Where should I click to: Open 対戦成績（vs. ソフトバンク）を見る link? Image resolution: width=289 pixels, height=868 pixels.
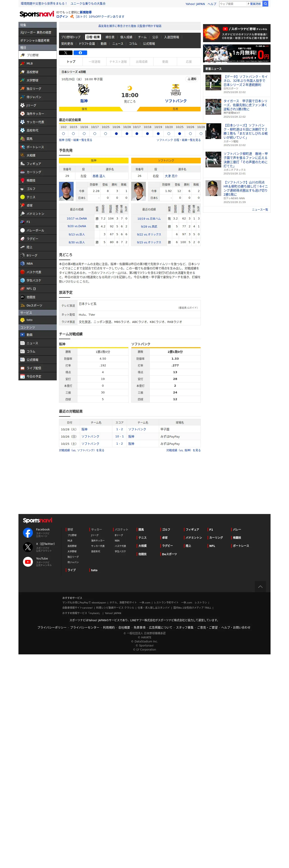coord(81,450)
